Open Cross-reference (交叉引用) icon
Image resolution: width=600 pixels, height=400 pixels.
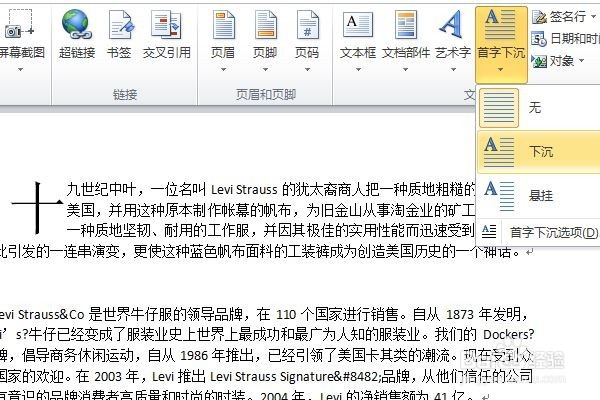(x=166, y=25)
